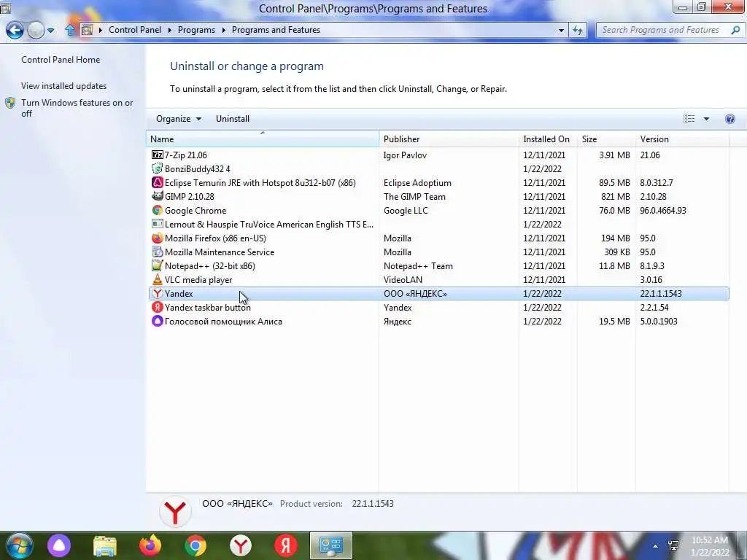The image size is (747, 560).
Task: Click the shield icon for Windows features
Action: pos(10,103)
